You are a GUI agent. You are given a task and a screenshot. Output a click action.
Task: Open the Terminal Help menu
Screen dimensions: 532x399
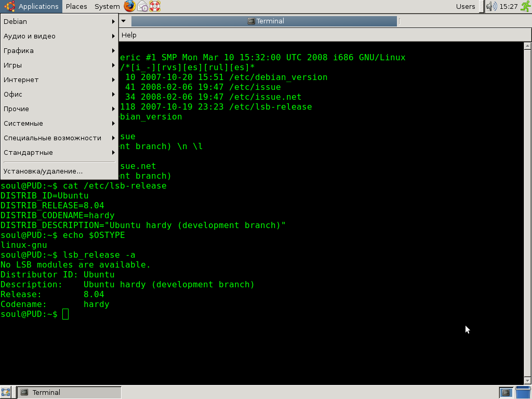tap(129, 35)
